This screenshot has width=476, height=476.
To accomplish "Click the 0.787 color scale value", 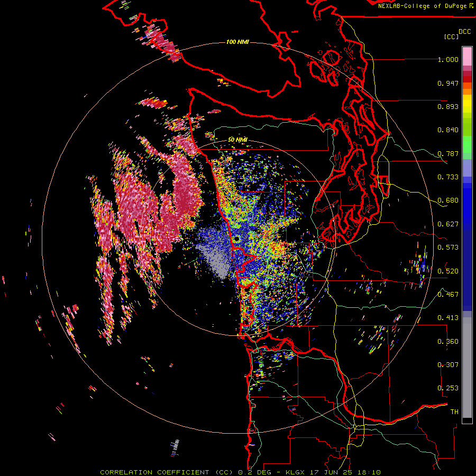I will 448,153.
